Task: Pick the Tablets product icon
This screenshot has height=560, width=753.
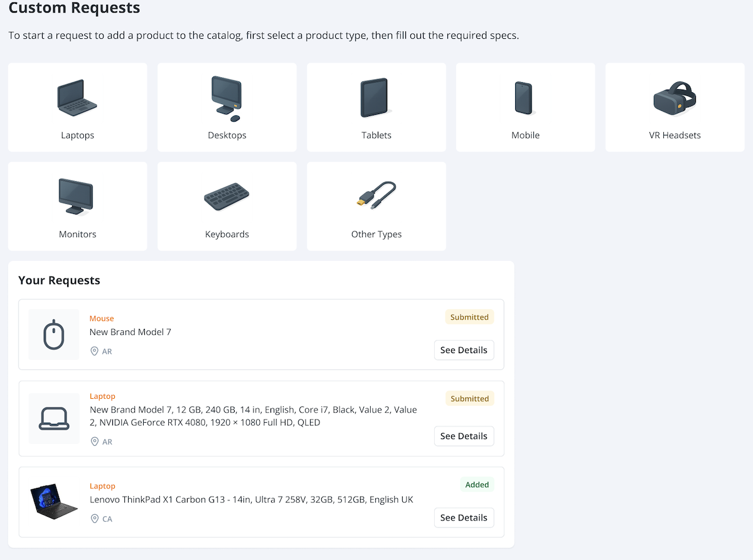Action: [375, 98]
